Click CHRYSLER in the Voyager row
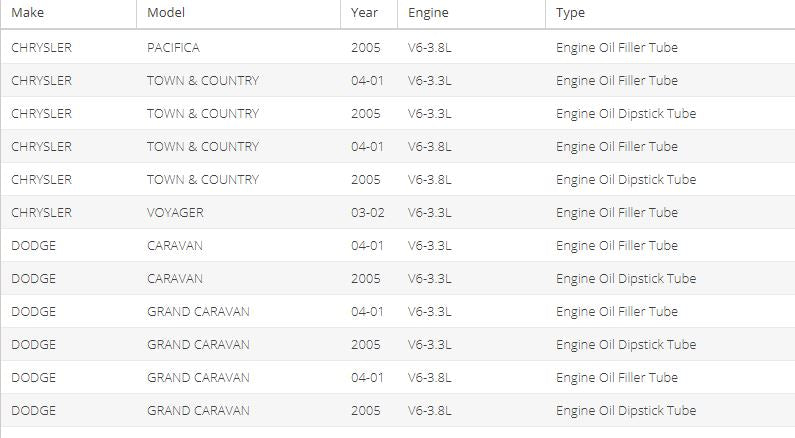This screenshot has width=795, height=438. pos(41,212)
